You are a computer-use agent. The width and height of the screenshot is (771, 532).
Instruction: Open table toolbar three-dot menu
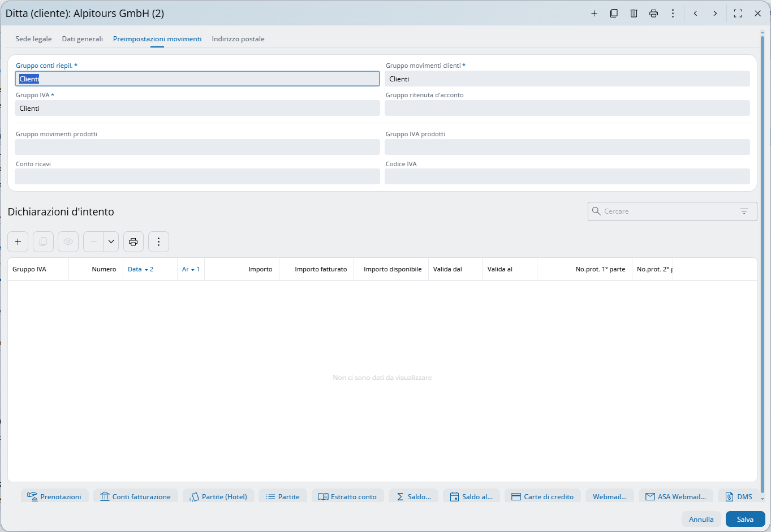tap(158, 242)
